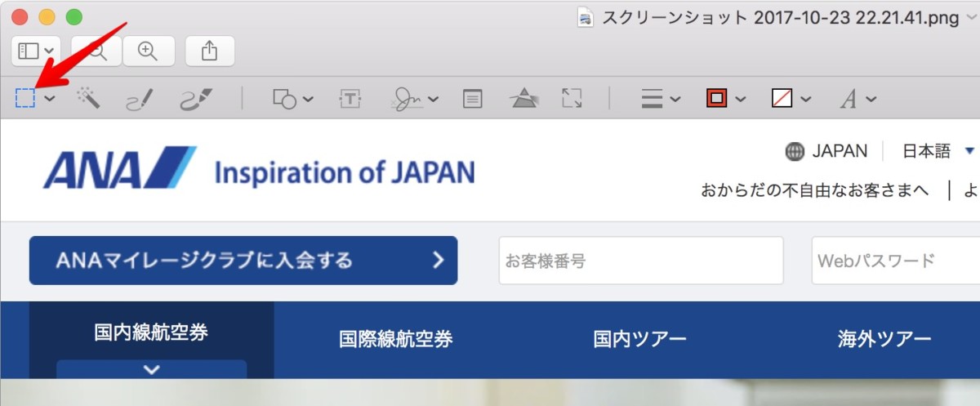The image size is (980, 406).
Task: Open おからだの不自由なお客さまへ link
Action: 815,190
